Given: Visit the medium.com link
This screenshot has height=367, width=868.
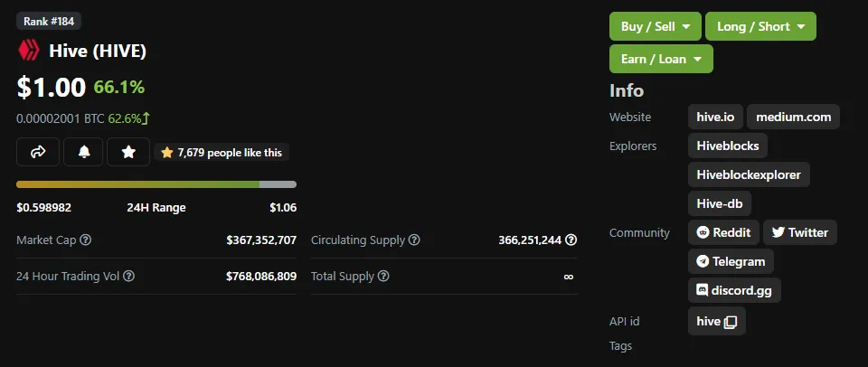Looking at the screenshot, I should point(793,117).
